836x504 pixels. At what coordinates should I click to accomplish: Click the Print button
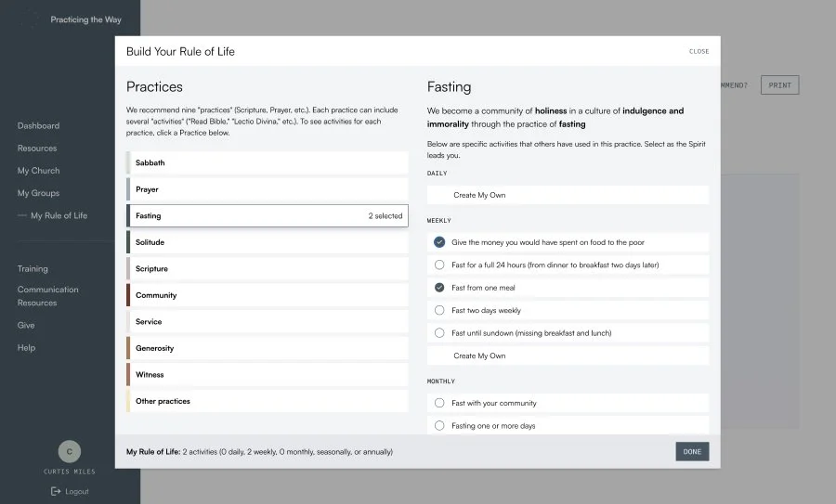click(779, 85)
